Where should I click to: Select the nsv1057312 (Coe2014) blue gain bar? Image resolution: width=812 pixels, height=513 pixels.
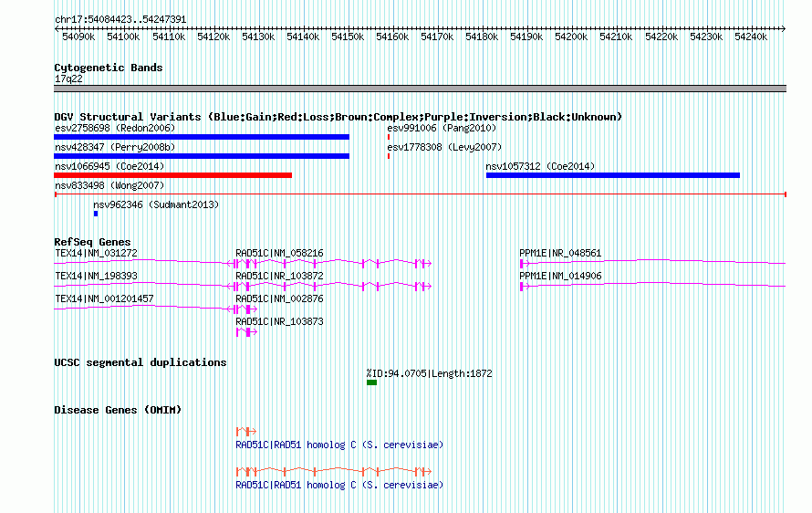point(612,175)
